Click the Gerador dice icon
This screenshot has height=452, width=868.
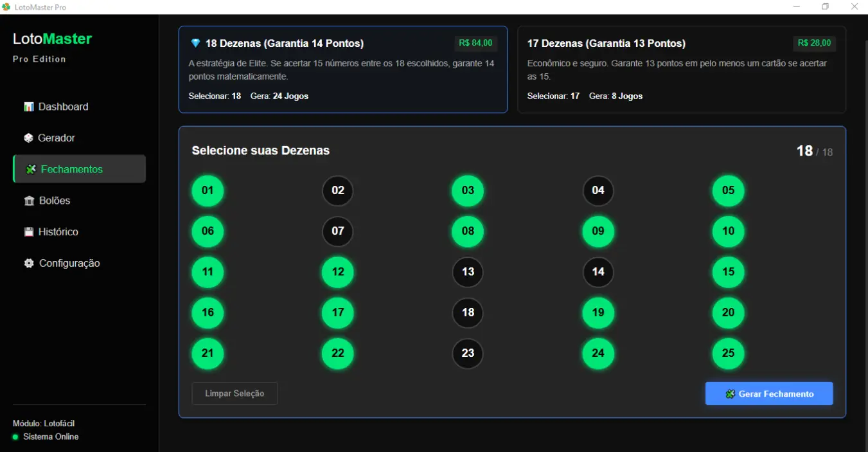(x=29, y=138)
